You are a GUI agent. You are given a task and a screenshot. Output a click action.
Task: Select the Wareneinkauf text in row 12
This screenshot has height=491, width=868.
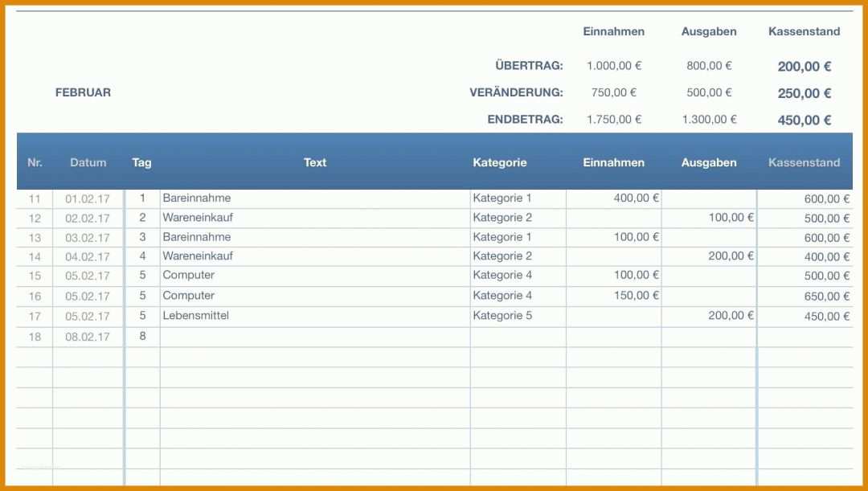click(x=198, y=218)
